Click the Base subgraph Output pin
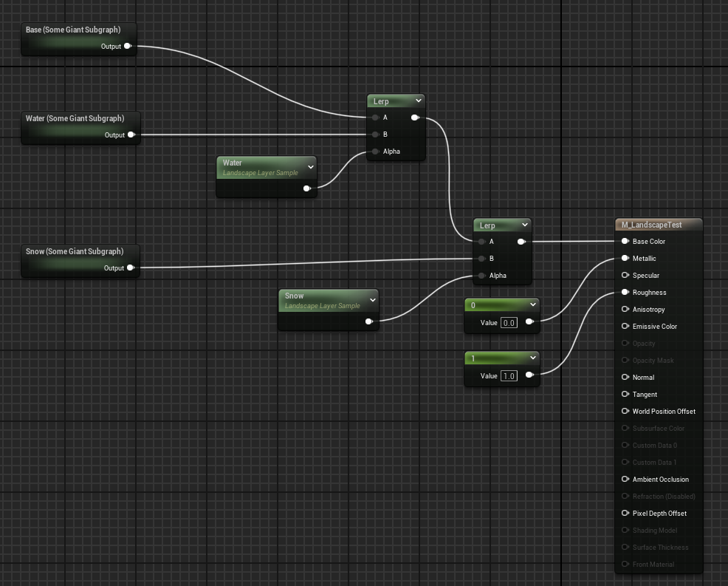The height and width of the screenshot is (586, 728). click(128, 46)
